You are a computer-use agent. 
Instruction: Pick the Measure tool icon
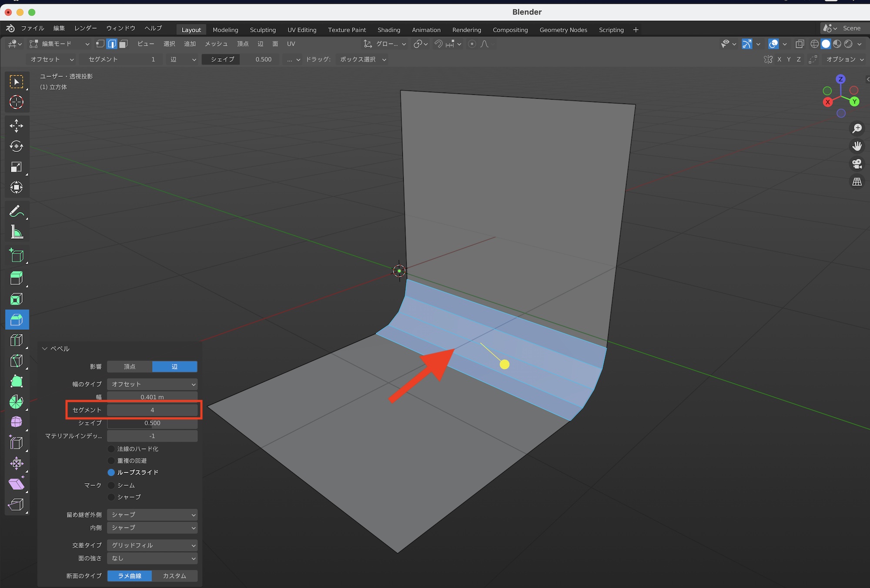(x=17, y=232)
